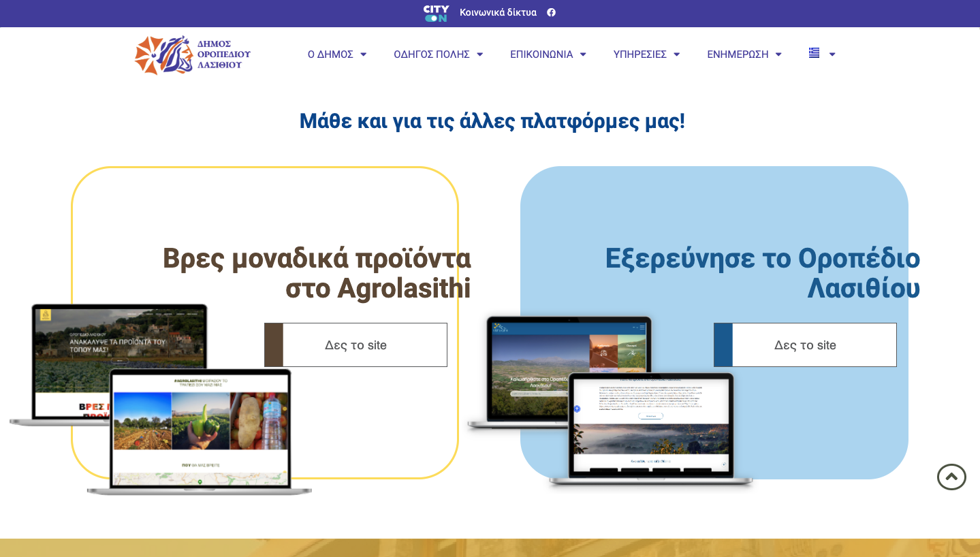Open the ΕΝΗΜΕΡΩΣΗ menu
Screen dimensions: 980x557
click(x=738, y=54)
